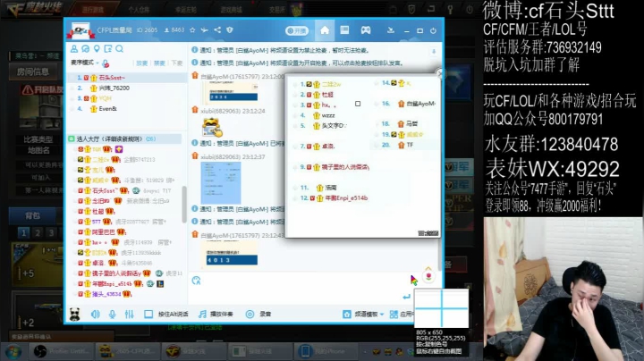Select 年糕Enpi_e514b in popup queue row 12
Viewport: 644px width, 361px height.
click(346, 198)
